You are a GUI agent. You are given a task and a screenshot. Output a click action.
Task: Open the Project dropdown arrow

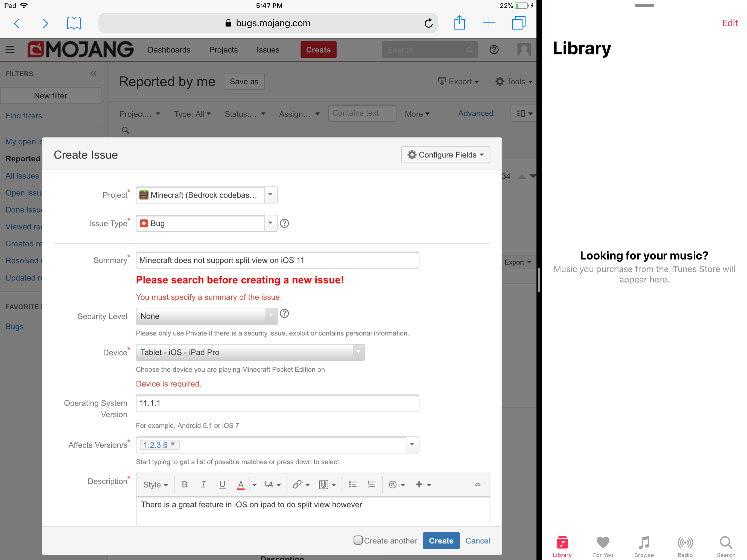(270, 194)
